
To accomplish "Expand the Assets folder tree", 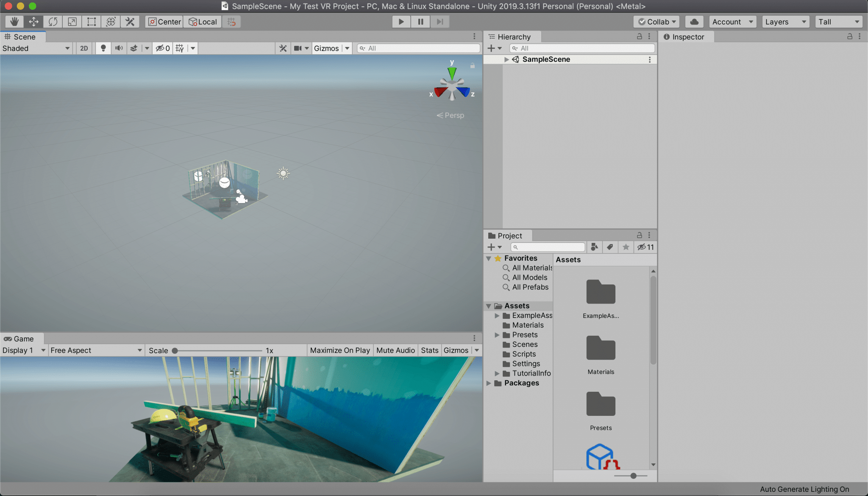I will (488, 305).
